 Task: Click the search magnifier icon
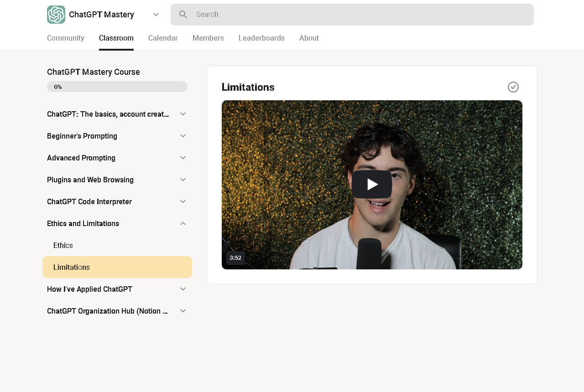(183, 15)
